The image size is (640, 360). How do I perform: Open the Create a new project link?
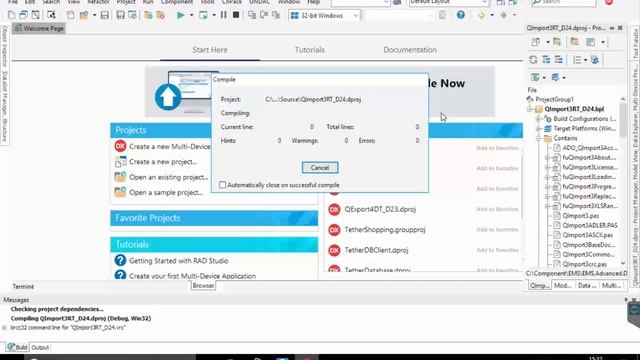pyautogui.click(x=163, y=162)
